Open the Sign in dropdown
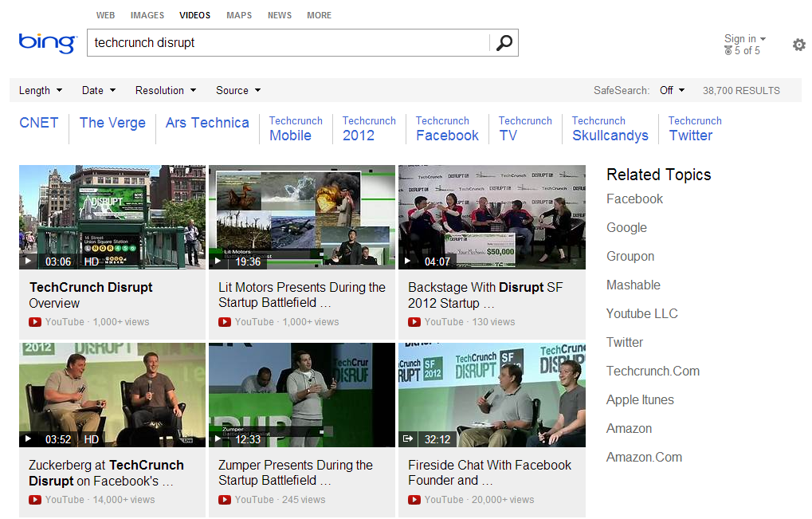Image resolution: width=812 pixels, height=519 pixels. (x=744, y=38)
